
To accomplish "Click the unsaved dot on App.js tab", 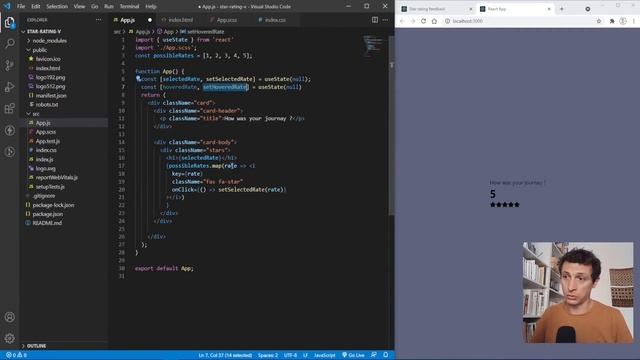I will [x=150, y=20].
